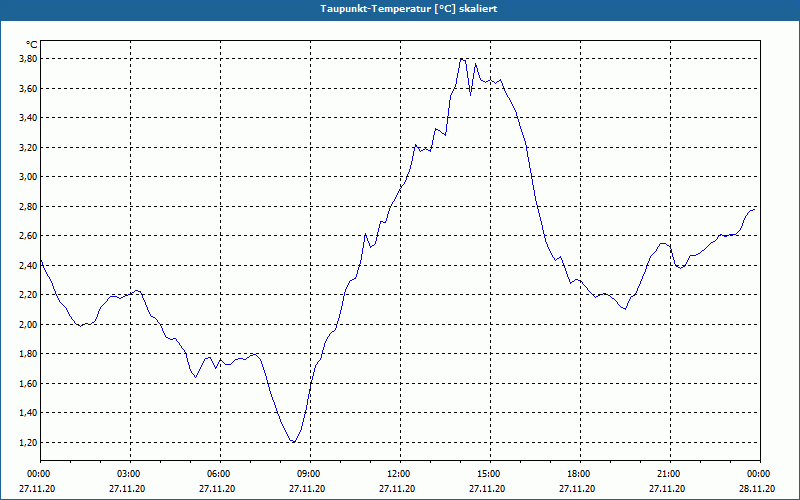Viewport: 800px width, 500px height.
Task: Click the 18:00 time axis label
Action: 580,474
